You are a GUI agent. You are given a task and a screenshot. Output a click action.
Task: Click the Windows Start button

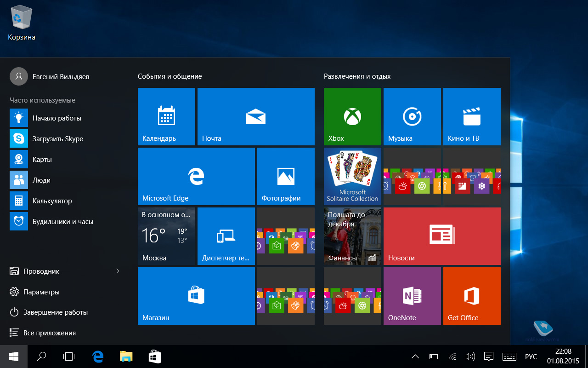14,356
